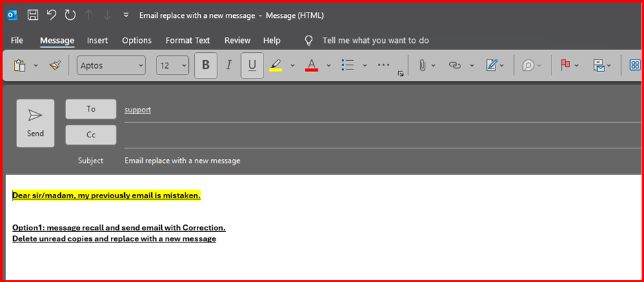644x282 pixels.
Task: Open the Insert ribbon tab
Action: [x=97, y=40]
